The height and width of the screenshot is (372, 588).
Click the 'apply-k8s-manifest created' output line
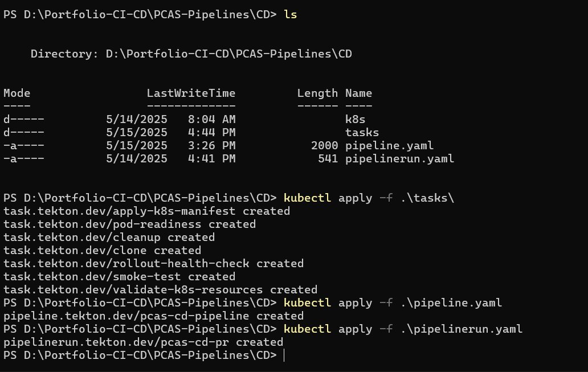point(146,211)
